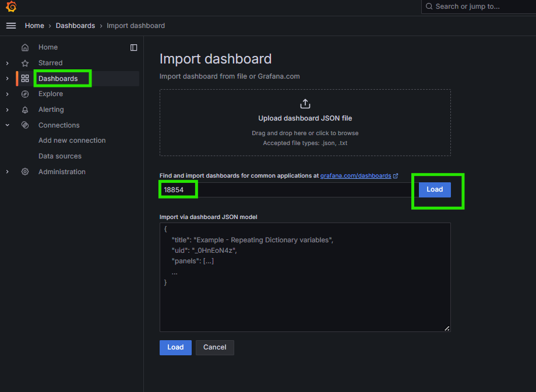Open the grafana.com/dashboards link

point(355,175)
